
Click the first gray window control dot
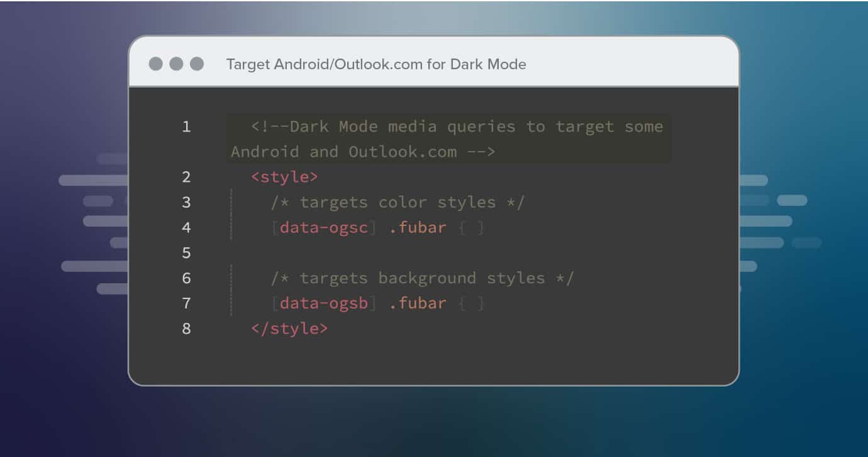tap(155, 64)
